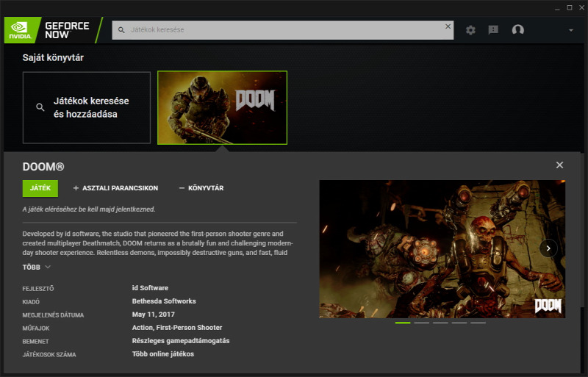Viewport: 588px width, 377px height.
Task: Maximize the GeForce NOW window
Action: pyautogui.click(x=569, y=8)
